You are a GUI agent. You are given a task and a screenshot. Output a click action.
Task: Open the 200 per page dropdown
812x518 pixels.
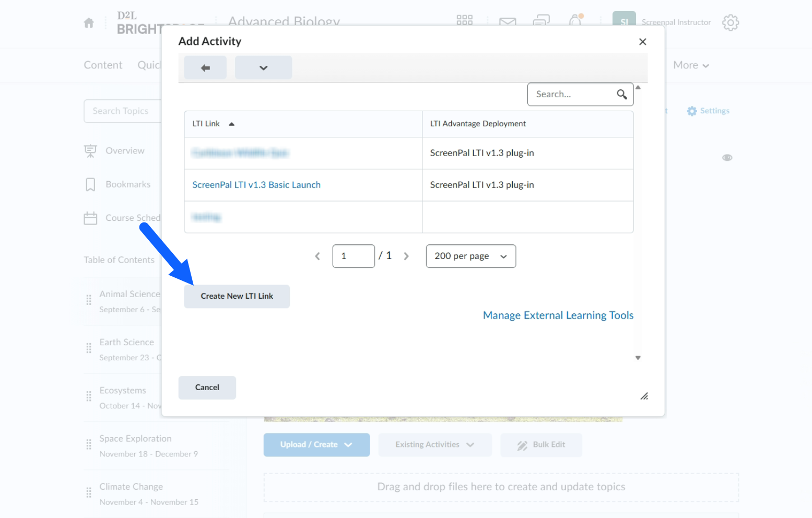click(x=471, y=256)
